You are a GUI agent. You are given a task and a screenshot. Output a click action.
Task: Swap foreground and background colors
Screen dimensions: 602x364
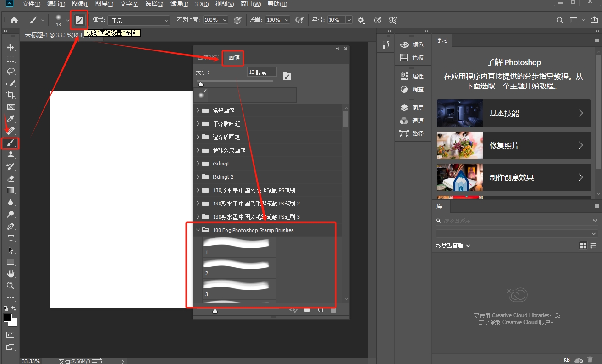[14, 309]
